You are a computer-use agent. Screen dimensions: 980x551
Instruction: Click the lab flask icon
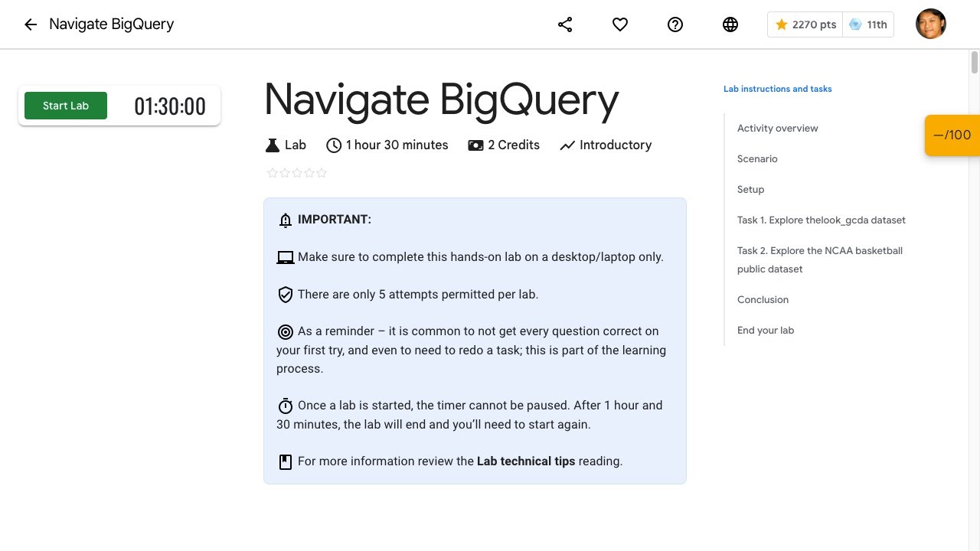pos(272,145)
